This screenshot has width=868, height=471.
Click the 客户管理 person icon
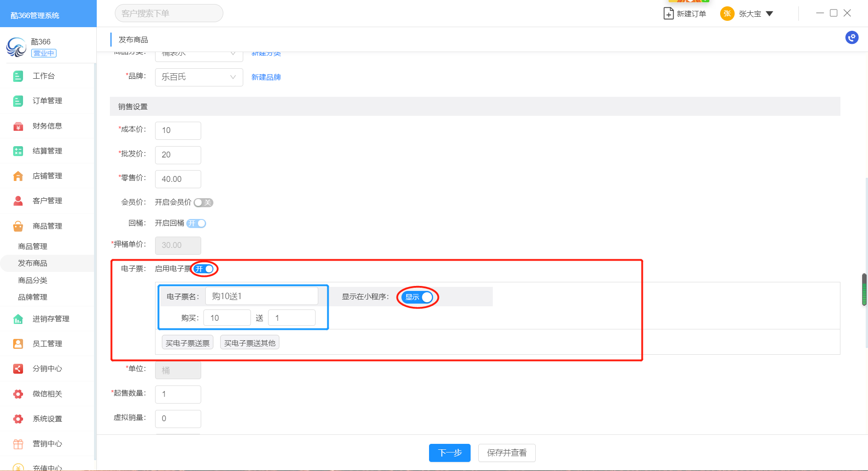[x=18, y=201]
